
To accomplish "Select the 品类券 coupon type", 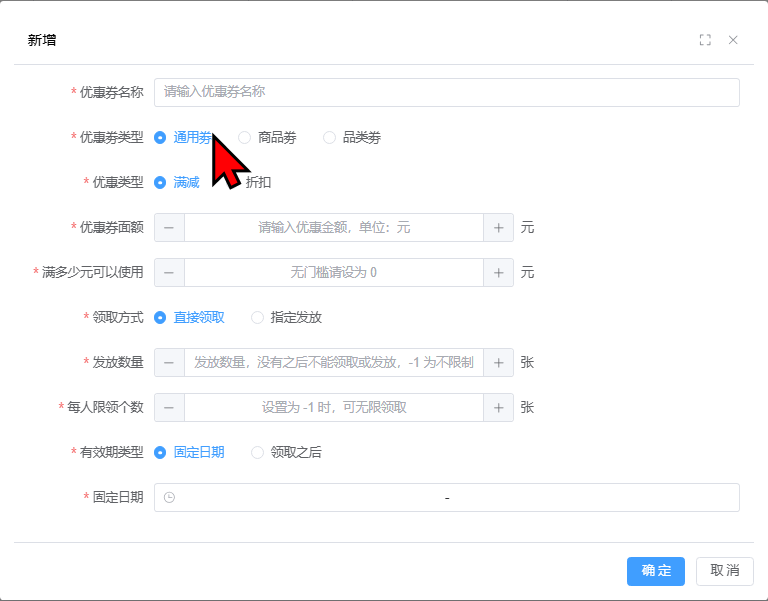I will pyautogui.click(x=351, y=138).
